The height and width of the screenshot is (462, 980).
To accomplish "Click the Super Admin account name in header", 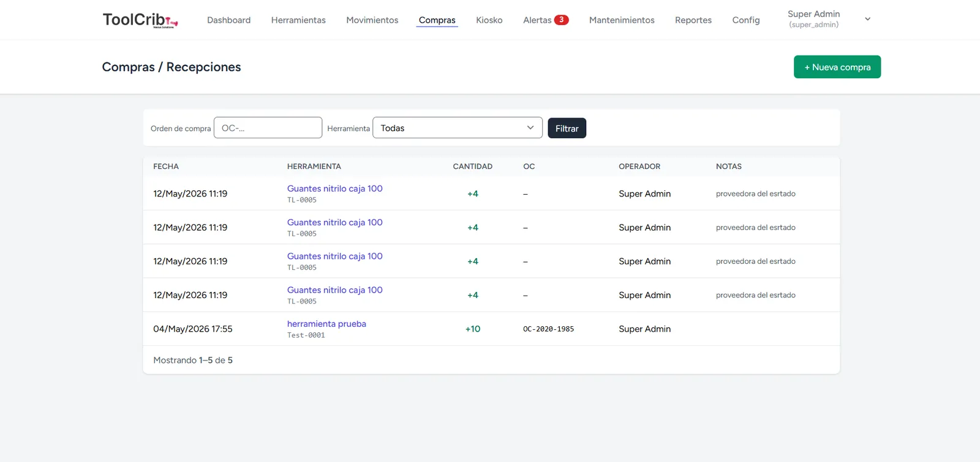I will (x=813, y=14).
